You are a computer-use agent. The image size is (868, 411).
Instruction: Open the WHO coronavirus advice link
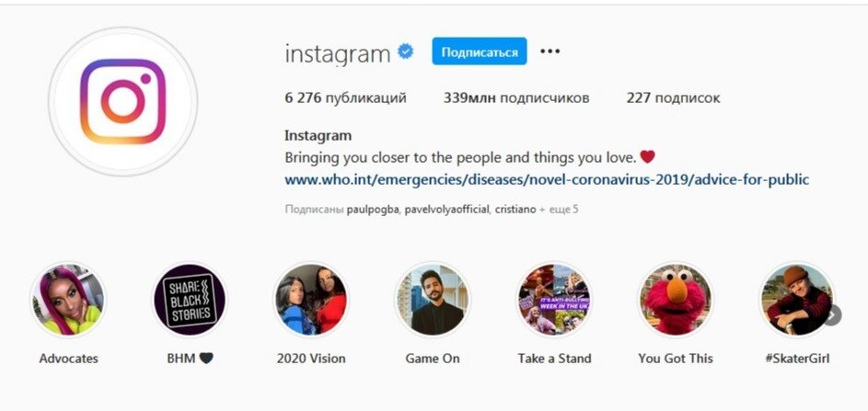click(x=547, y=180)
